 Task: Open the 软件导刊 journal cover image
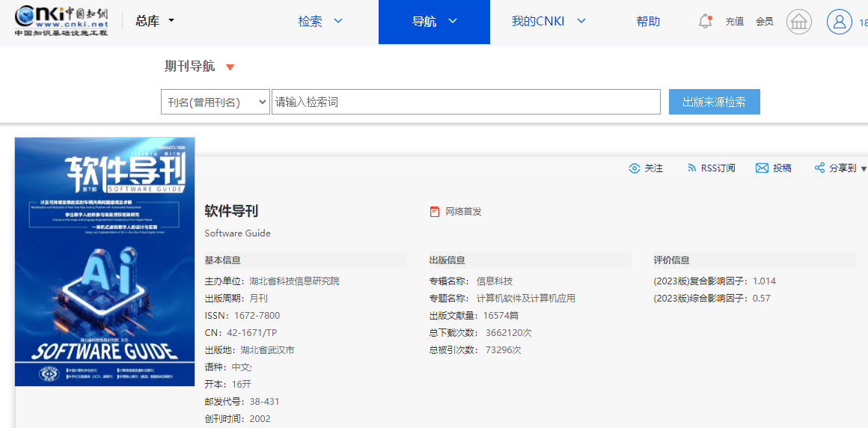point(106,261)
